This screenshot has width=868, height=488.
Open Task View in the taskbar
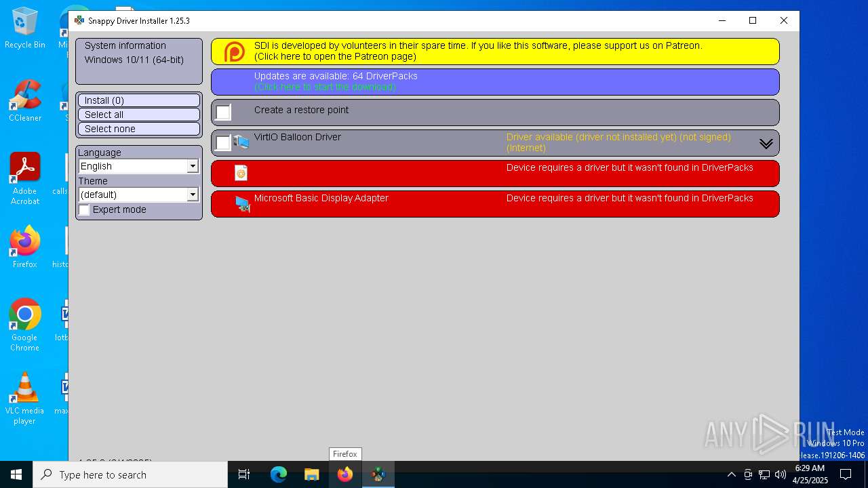tap(244, 474)
